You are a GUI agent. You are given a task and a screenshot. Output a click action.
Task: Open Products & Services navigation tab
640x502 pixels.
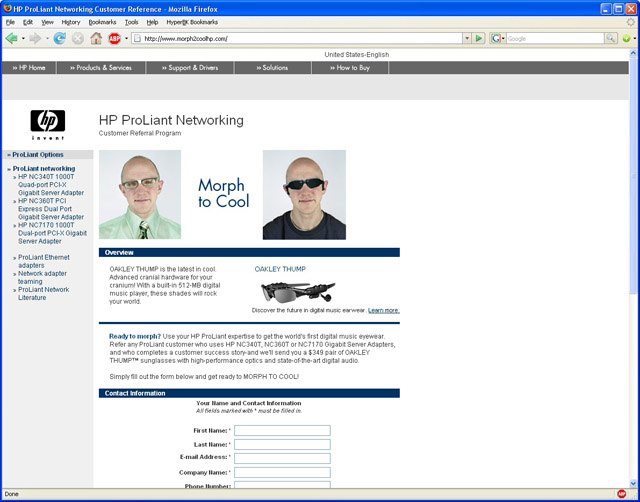[x=101, y=68]
